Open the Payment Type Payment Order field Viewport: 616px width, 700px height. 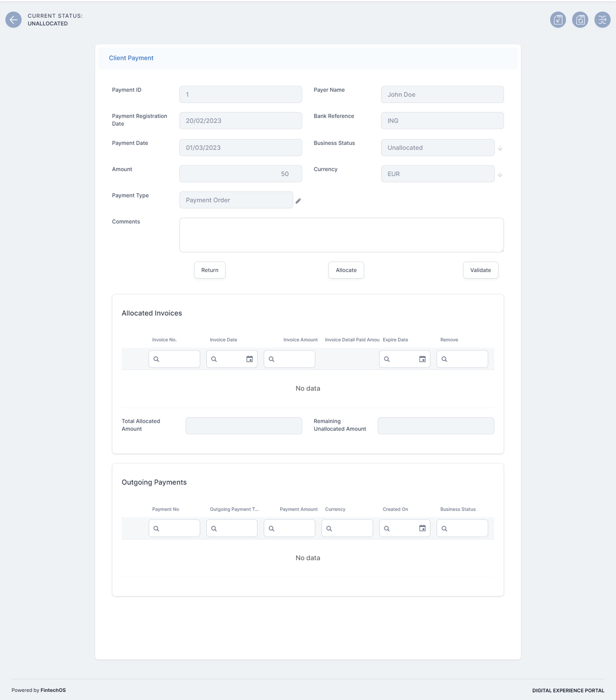pyautogui.click(x=236, y=200)
